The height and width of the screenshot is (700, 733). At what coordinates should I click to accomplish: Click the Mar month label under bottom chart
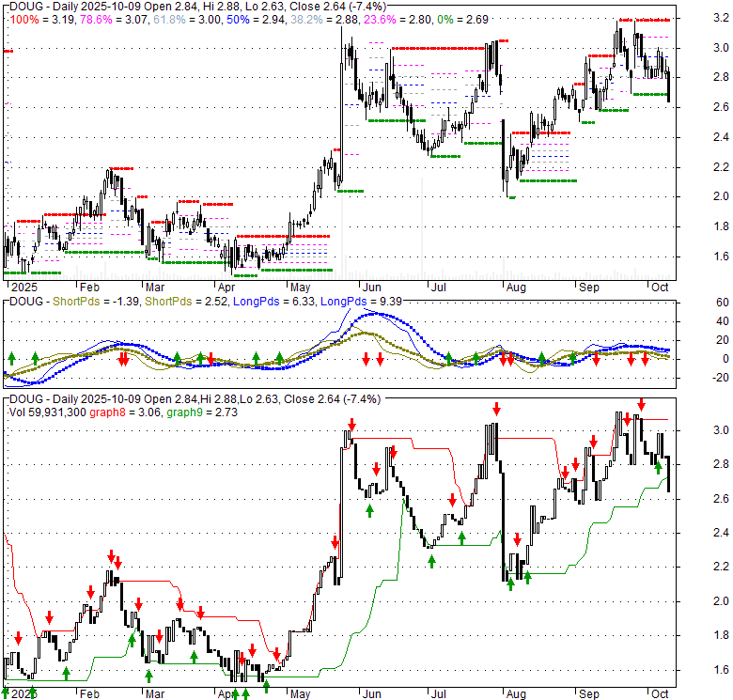click(155, 694)
